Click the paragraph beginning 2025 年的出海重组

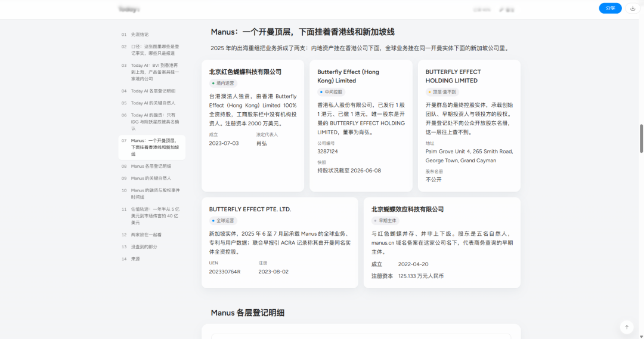click(360, 48)
